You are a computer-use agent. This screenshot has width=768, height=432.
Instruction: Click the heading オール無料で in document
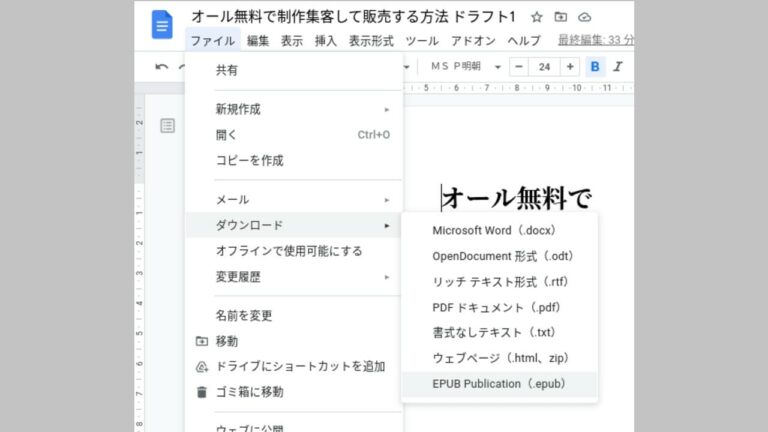[x=516, y=198]
